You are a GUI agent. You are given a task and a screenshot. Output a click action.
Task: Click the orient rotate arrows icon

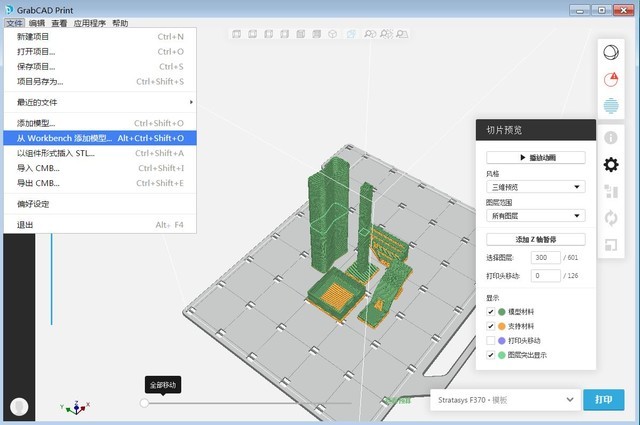[x=611, y=218]
